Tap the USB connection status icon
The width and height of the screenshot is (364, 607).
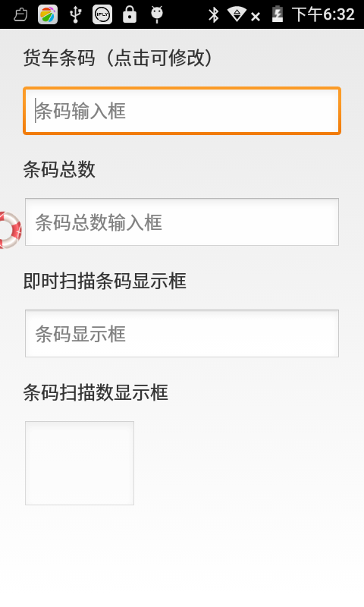pyautogui.click(x=75, y=14)
